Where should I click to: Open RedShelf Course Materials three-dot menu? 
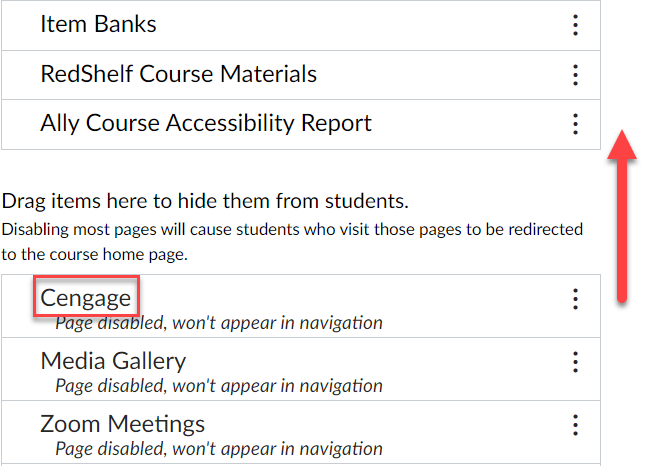pos(575,75)
